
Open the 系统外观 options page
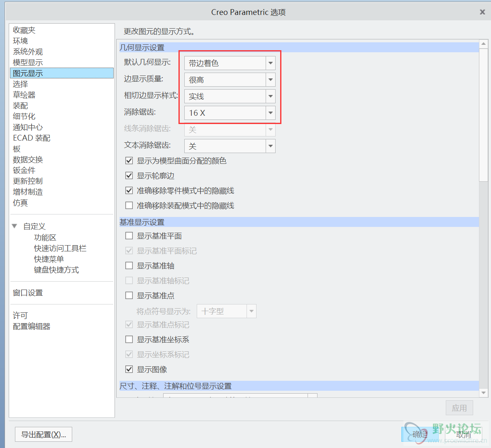(28, 52)
